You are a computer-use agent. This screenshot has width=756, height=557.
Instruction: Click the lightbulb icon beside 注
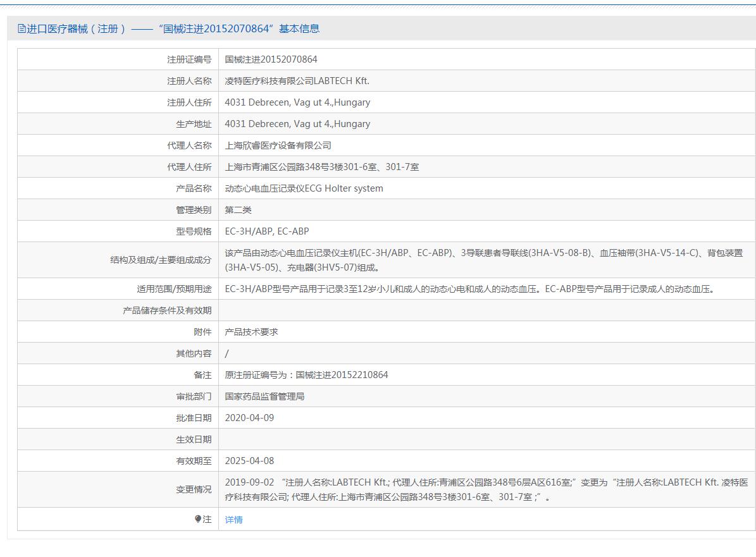coord(198,519)
